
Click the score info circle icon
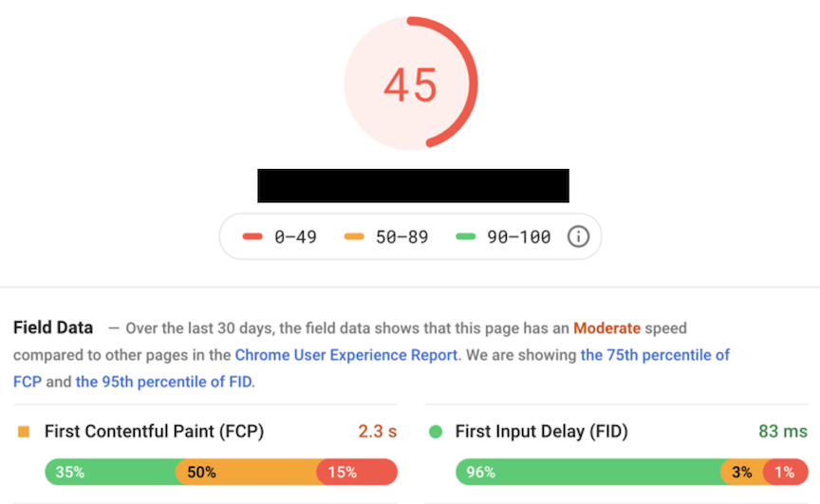(578, 237)
